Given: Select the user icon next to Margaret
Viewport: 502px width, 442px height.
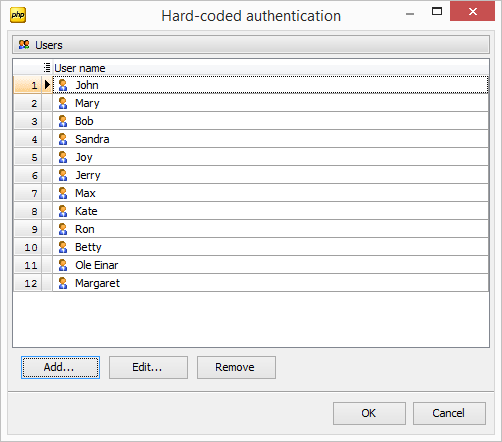Looking at the screenshot, I should pyautogui.click(x=63, y=283).
